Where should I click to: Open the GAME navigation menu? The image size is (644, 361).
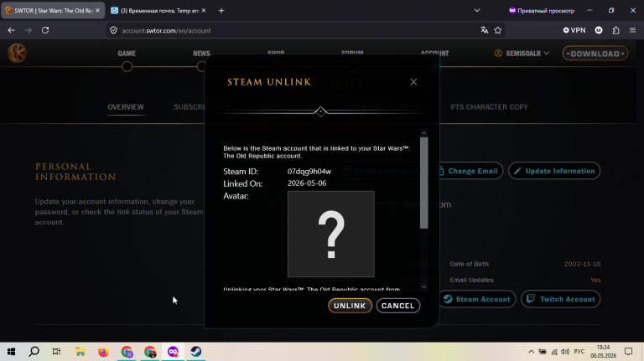tap(127, 54)
